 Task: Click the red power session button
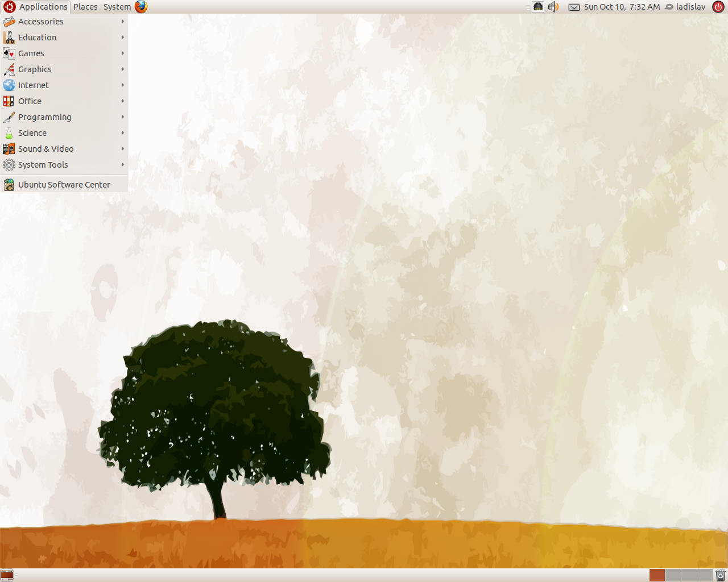pyautogui.click(x=718, y=7)
